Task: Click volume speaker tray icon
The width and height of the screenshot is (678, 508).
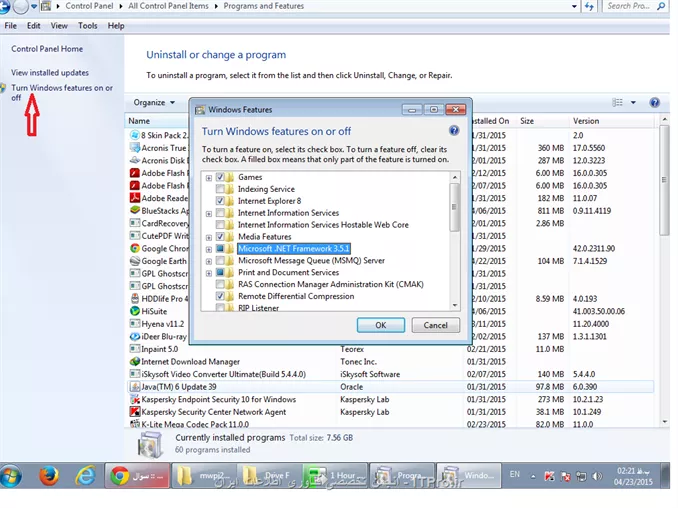Action: [x=597, y=476]
